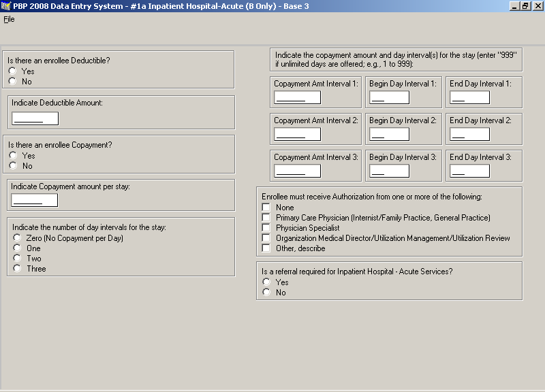545x392 pixels.
Task: Open the File menu
Action: tap(9, 20)
